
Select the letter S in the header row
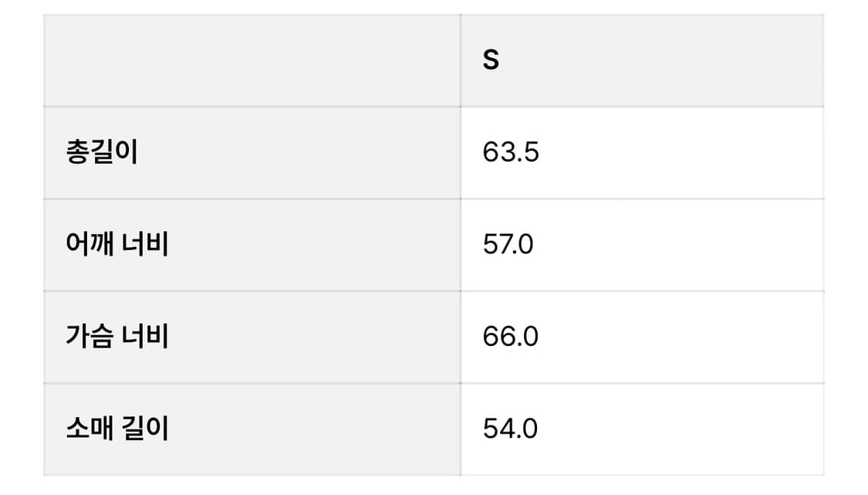tap(491, 60)
